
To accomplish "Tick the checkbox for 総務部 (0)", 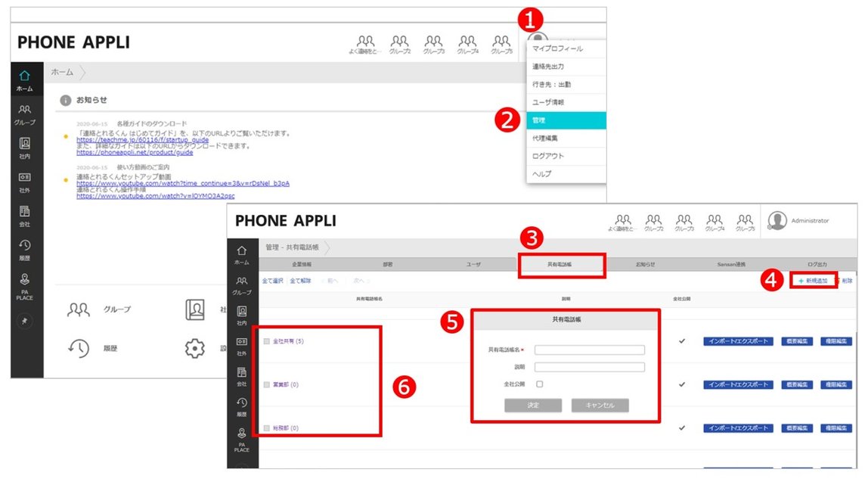I will (267, 428).
